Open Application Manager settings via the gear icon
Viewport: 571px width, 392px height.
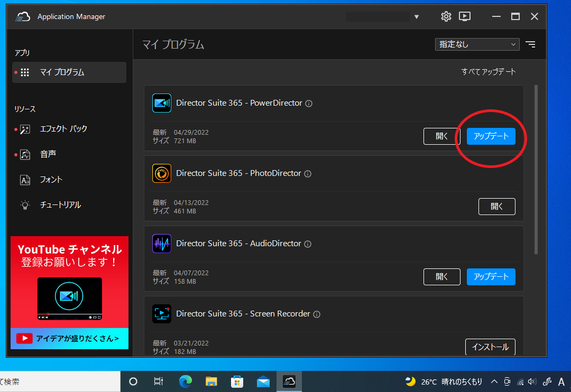(446, 16)
